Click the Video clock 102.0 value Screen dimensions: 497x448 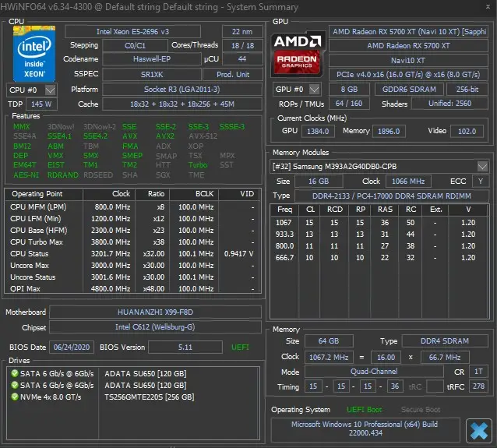467,131
